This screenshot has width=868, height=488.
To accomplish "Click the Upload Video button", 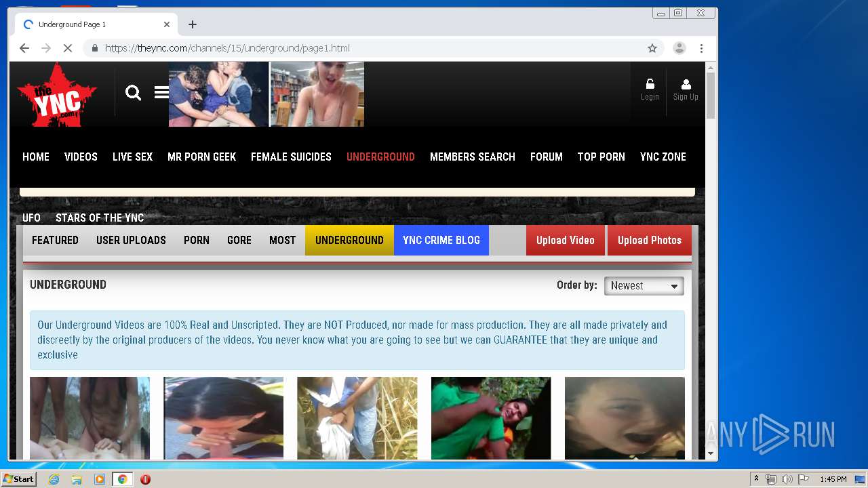I will pos(566,240).
